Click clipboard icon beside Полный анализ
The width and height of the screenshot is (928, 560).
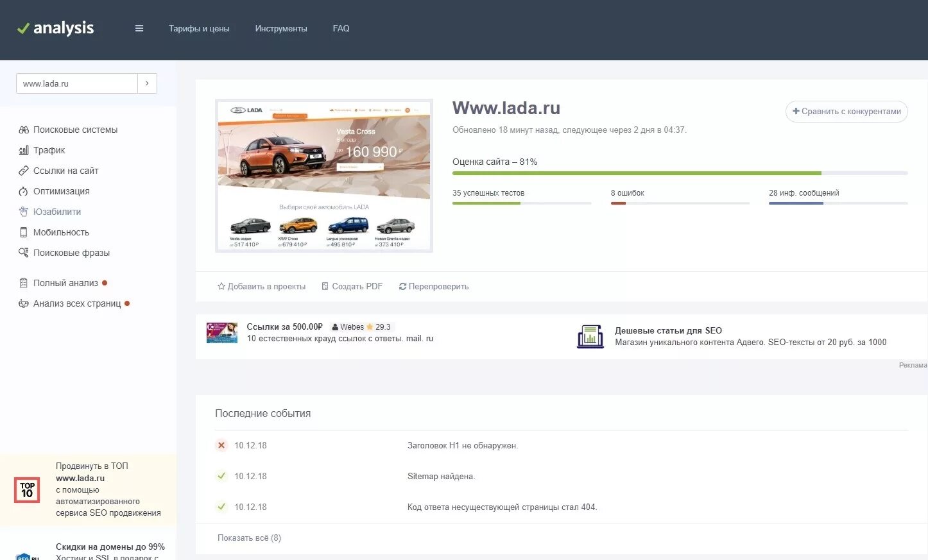coord(24,283)
